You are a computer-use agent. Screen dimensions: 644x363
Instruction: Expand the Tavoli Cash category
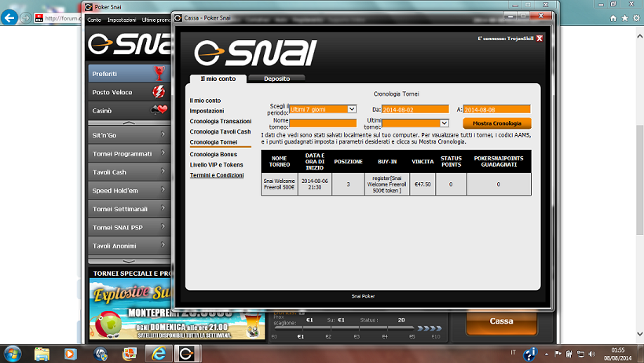pos(129,172)
